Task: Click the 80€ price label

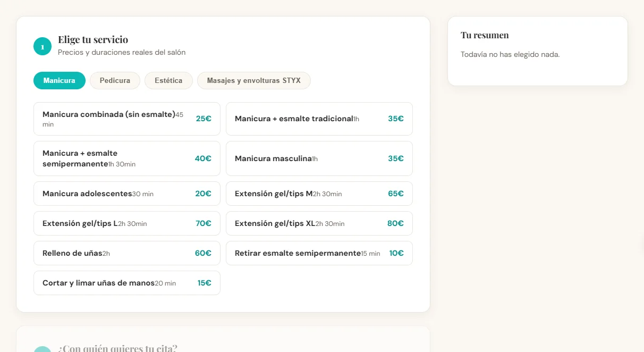Action: pos(395,223)
